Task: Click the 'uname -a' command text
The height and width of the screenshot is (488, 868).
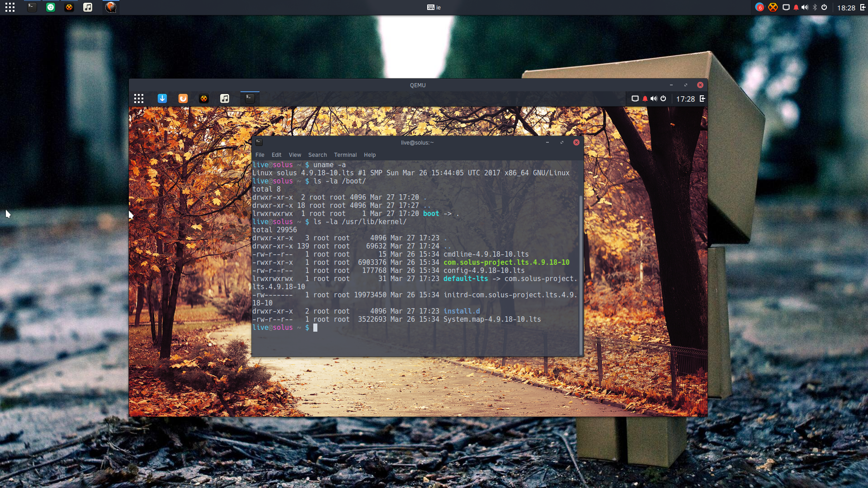Action: coord(330,165)
